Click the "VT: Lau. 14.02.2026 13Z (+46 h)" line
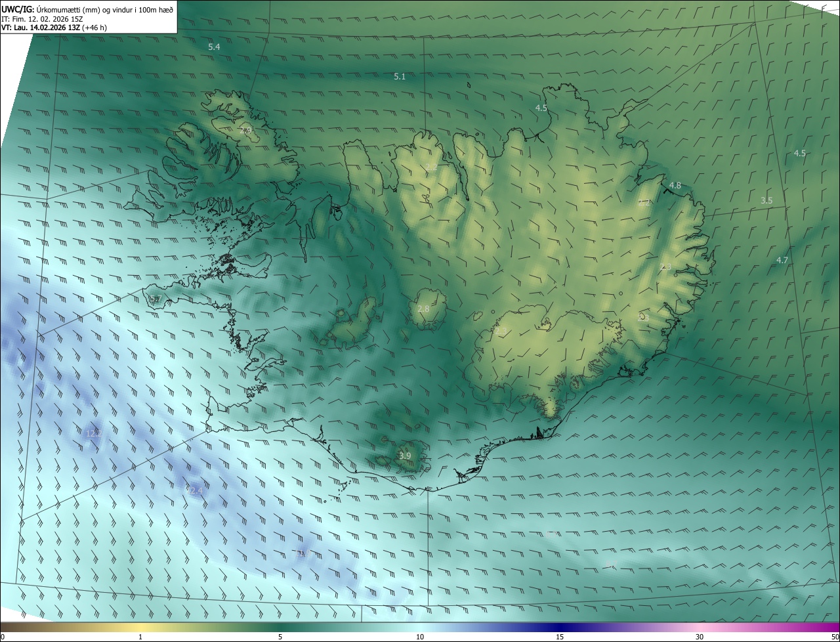The image size is (840, 642). [x=54, y=28]
